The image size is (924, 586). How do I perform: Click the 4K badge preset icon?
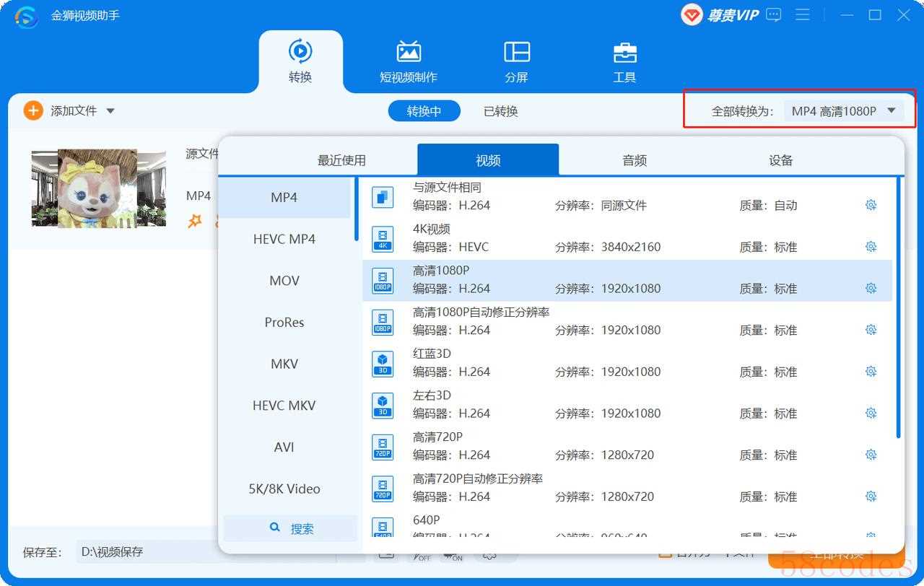[383, 239]
